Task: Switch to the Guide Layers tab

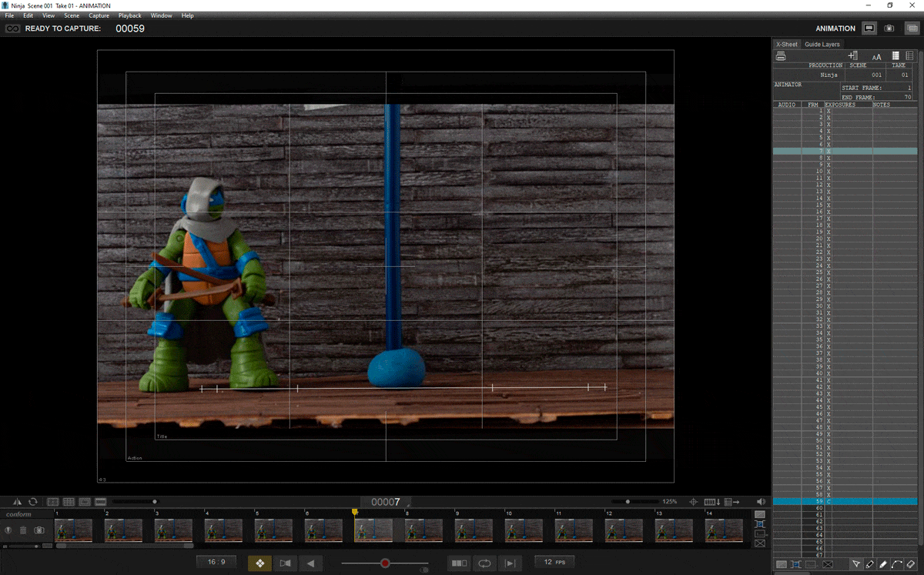Action: coord(822,45)
